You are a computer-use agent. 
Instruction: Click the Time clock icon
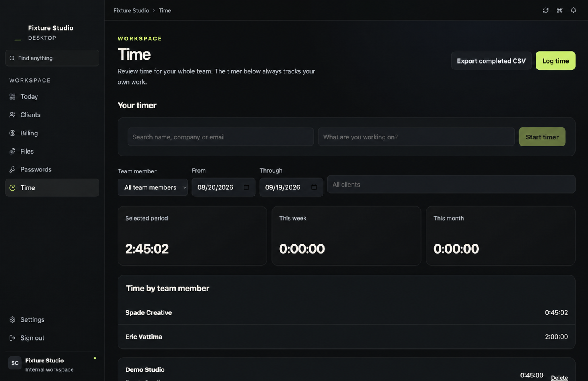[12, 188]
